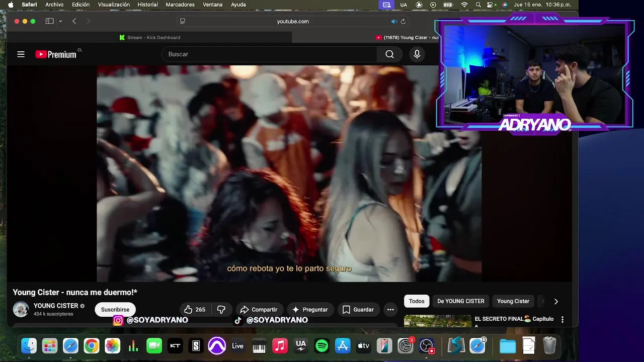Open options for EL SECRETO FINAL video

pos(562,319)
